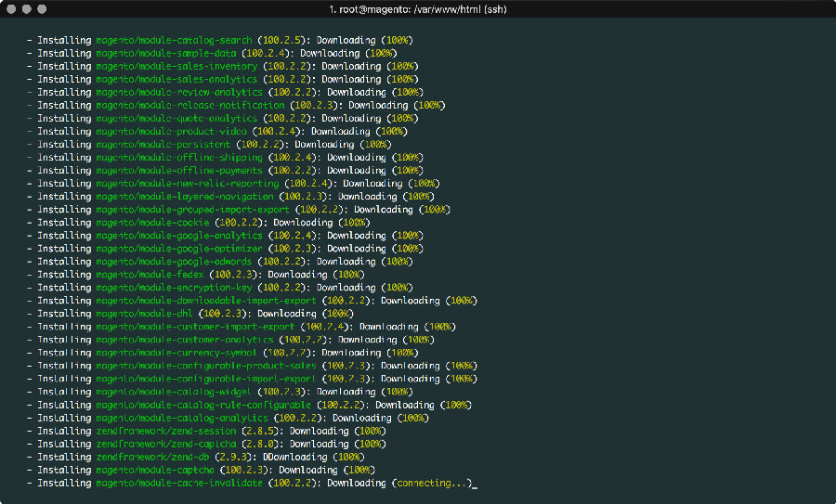836x504 pixels.
Task: Select the magento/module-google-analytics package name
Action: [179, 236]
